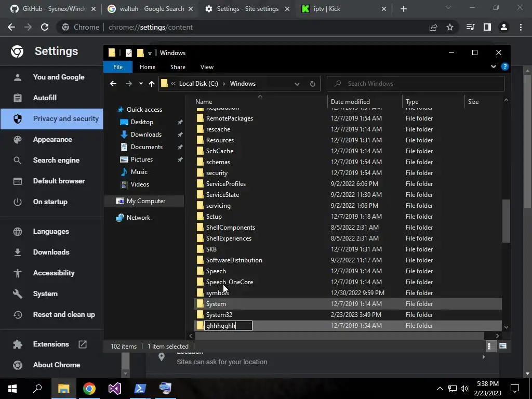The height and width of the screenshot is (399, 532).
Task: Open Chrome three-dot menu
Action: pyautogui.click(x=521, y=27)
